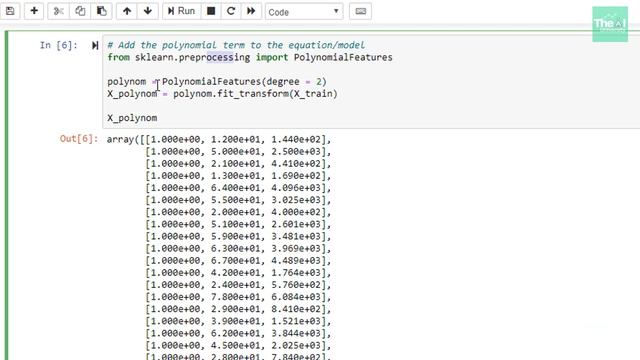Screen dimensions: 640x360
Task: Click the PolynomialFeatures(degree = 2) line
Action: (217, 82)
